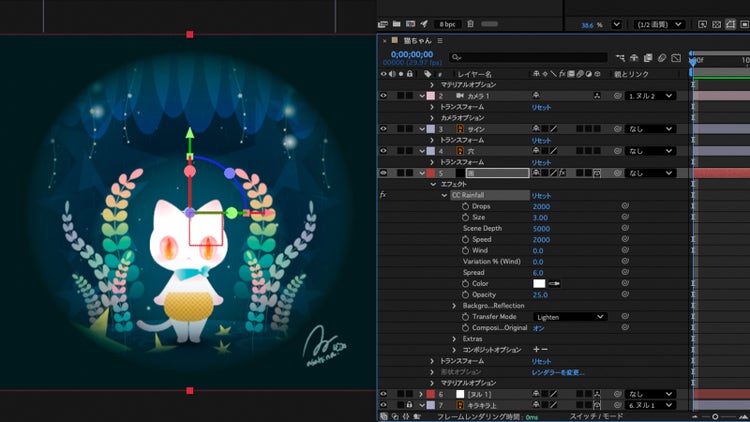Collapse the CC Rainfall effect properties
The width and height of the screenshot is (750, 422).
click(444, 195)
